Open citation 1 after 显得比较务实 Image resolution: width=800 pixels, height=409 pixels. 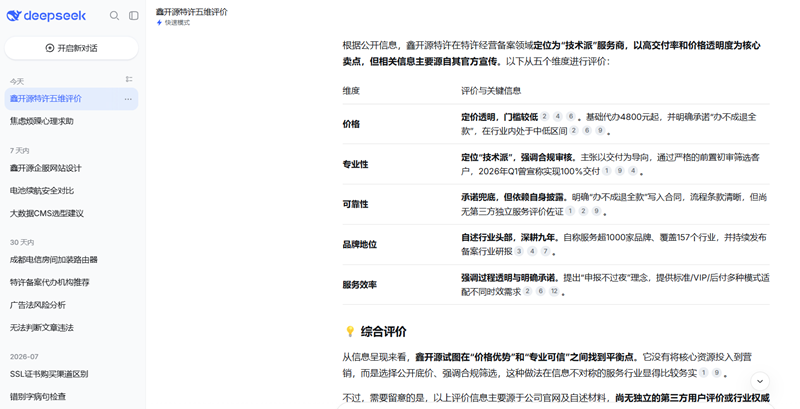[704, 372]
